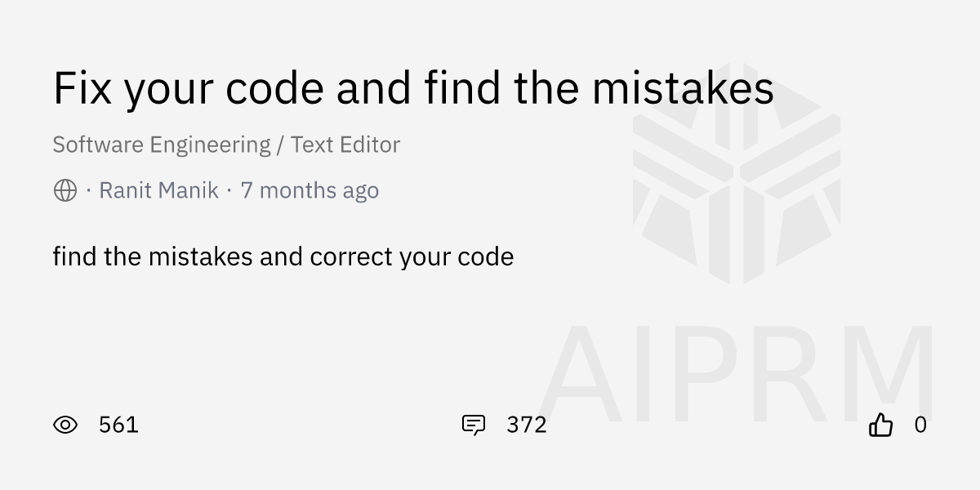Click the 561 views count
980x490 pixels.
(x=118, y=425)
